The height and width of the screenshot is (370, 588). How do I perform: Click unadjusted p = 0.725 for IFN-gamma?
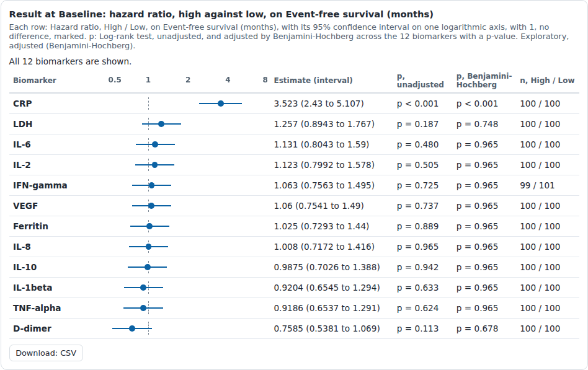417,185
